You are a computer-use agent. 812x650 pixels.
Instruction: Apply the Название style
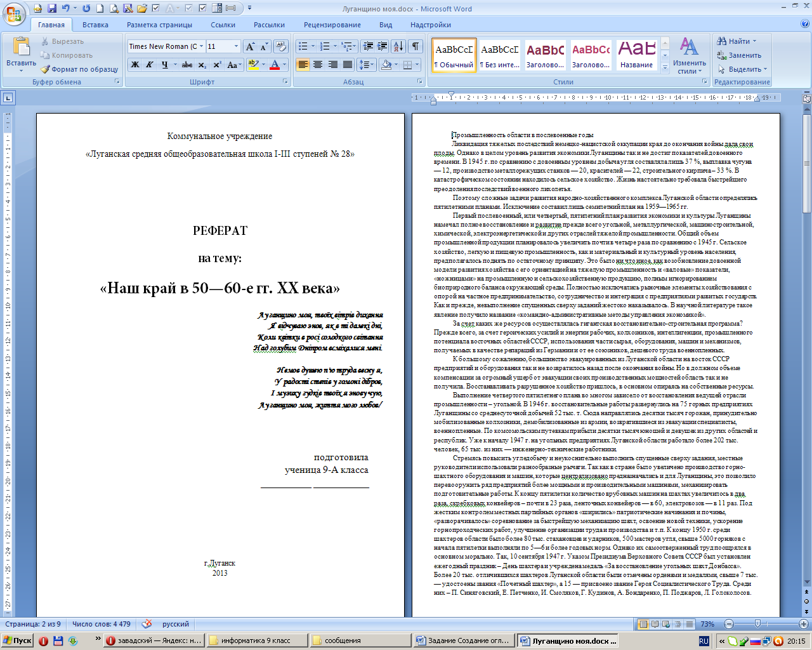[x=636, y=55]
